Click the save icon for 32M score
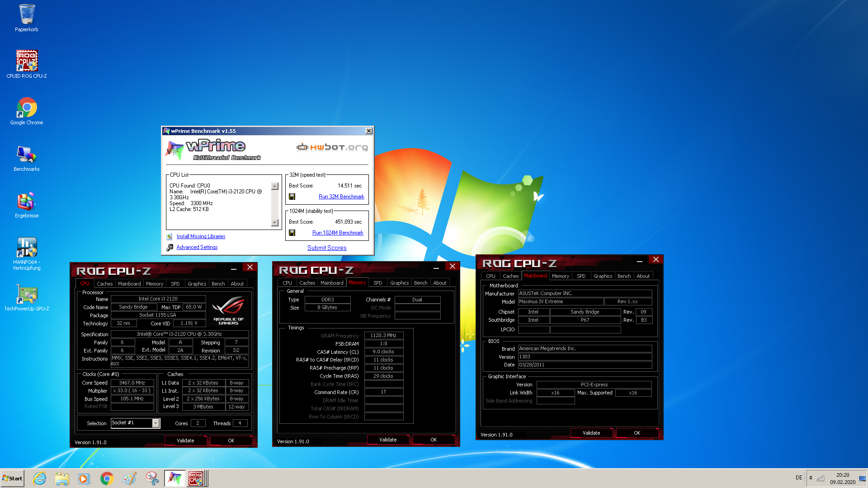Viewport: 868px width, 488px height. [292, 197]
